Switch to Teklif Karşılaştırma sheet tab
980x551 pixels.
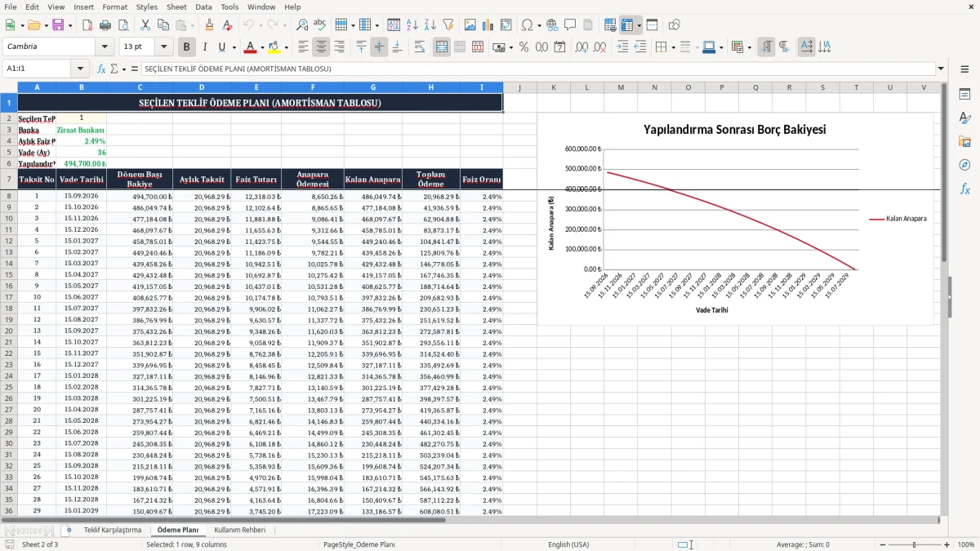113,530
